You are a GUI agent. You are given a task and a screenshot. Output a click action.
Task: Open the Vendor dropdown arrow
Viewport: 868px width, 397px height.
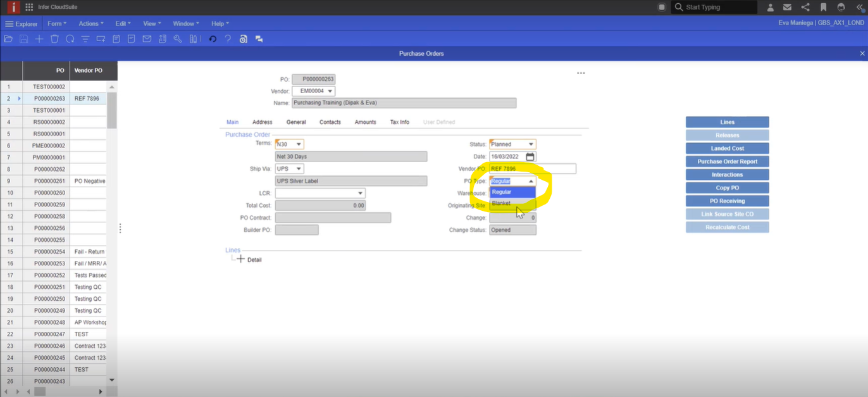coord(330,91)
